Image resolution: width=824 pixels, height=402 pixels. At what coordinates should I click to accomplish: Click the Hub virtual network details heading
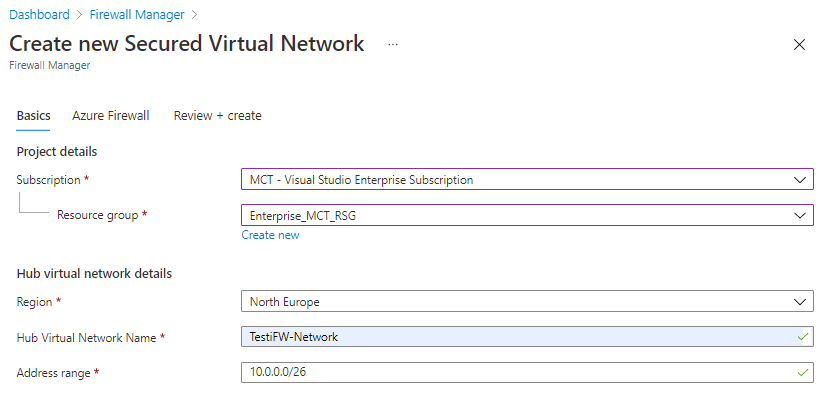pos(94,273)
